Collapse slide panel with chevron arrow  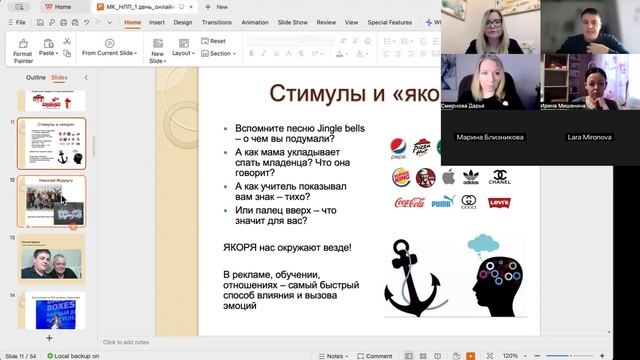point(86,77)
